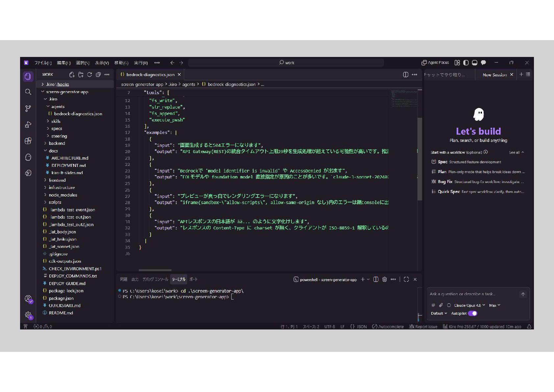This screenshot has width=554, height=392.
Task: Start the Plan workflow
Action: click(x=478, y=172)
